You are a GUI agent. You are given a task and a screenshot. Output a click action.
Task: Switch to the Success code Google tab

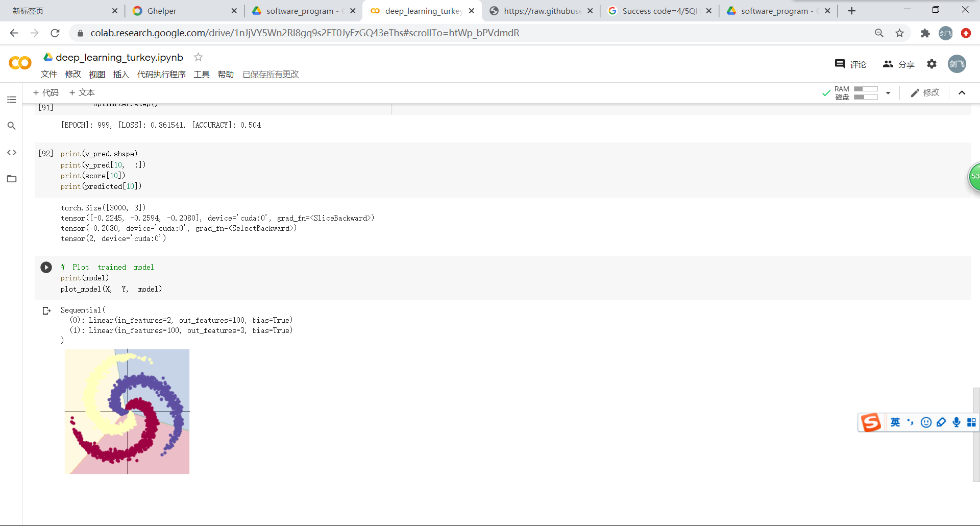pos(660,11)
